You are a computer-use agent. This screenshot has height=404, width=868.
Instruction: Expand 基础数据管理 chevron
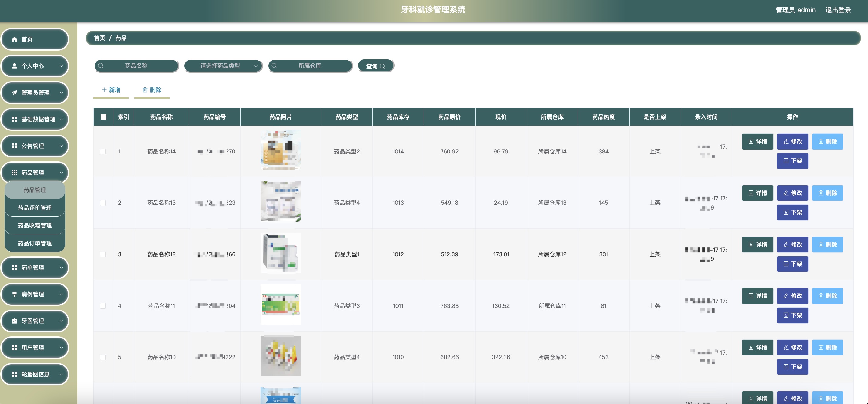tap(61, 119)
